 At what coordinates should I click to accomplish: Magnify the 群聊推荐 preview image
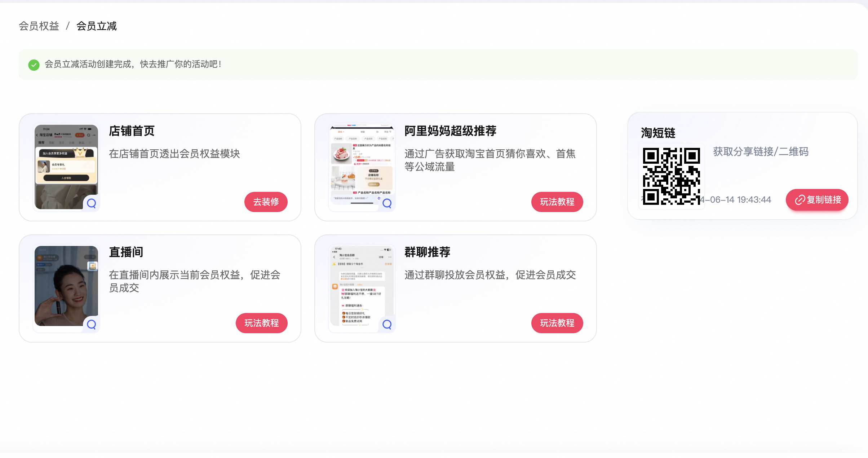pyautogui.click(x=387, y=325)
